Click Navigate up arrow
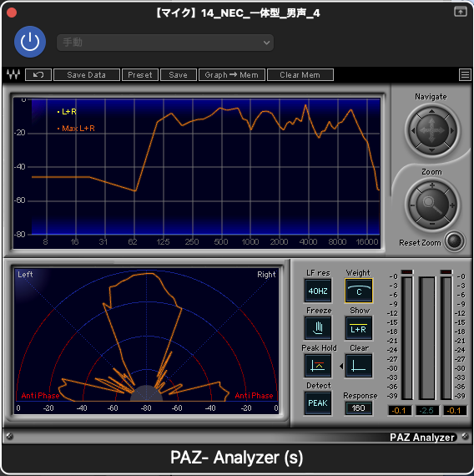The height and width of the screenshot is (476, 474). click(431, 111)
